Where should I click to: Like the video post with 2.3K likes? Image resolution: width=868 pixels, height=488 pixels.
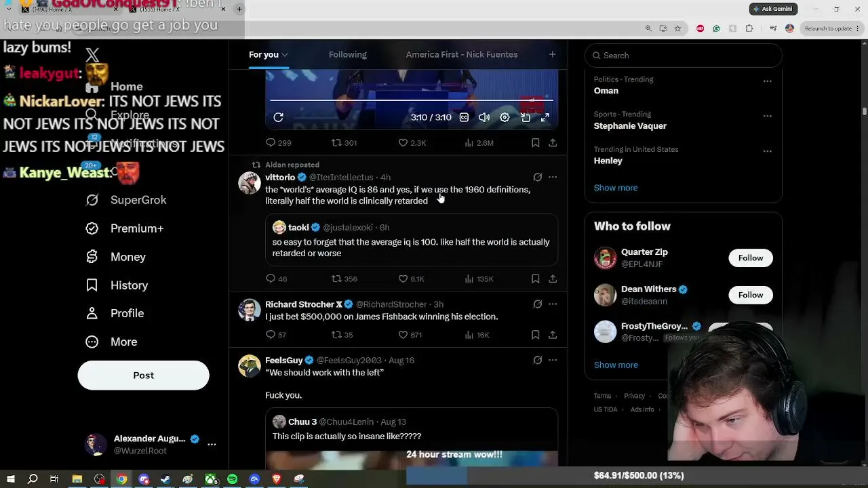[x=412, y=142]
